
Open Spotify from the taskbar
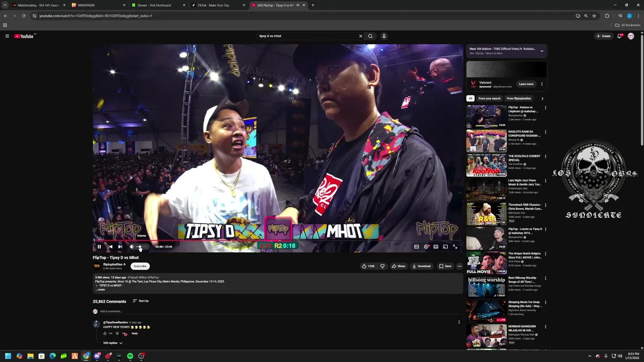click(x=130, y=356)
